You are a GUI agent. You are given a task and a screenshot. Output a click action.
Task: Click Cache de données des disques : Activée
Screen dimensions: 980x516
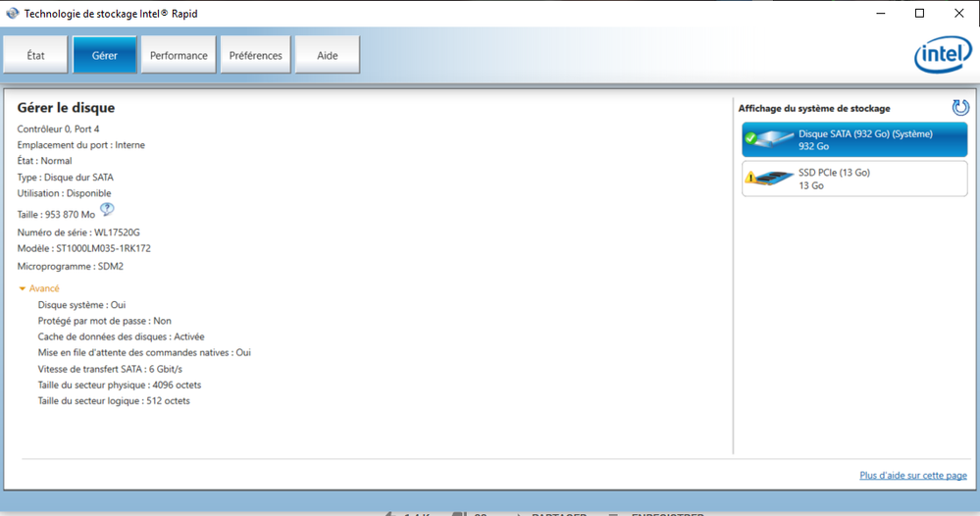(122, 337)
